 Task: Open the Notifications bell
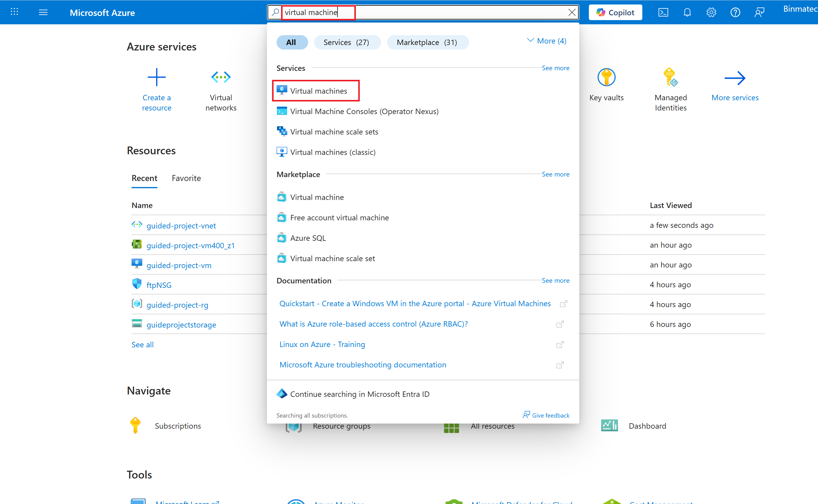[687, 12]
